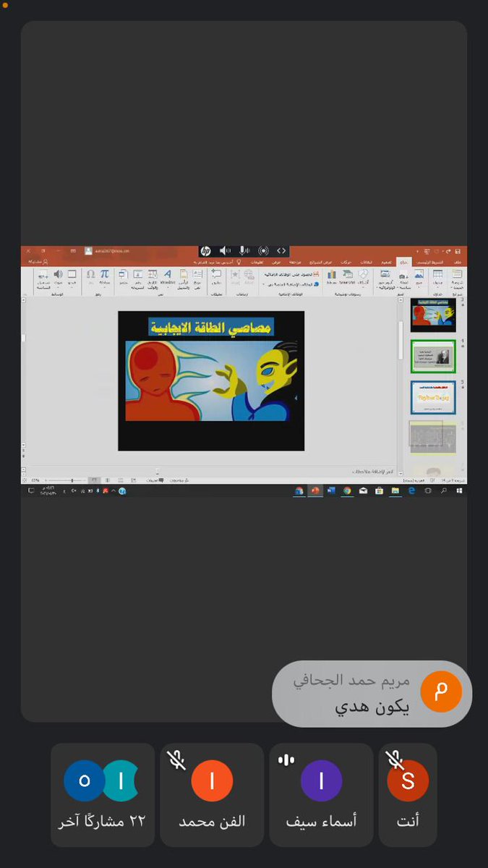
Task: Open the Home ribbon tab
Action: point(429,262)
